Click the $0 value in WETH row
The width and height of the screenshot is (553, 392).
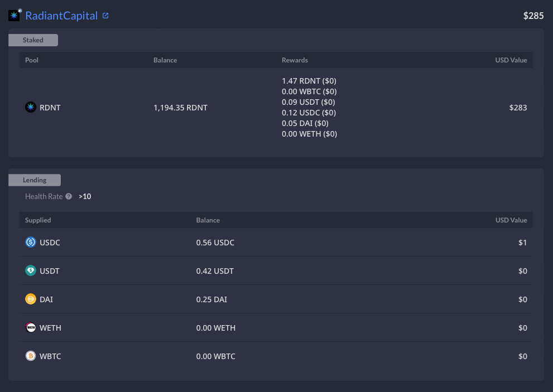(x=523, y=328)
